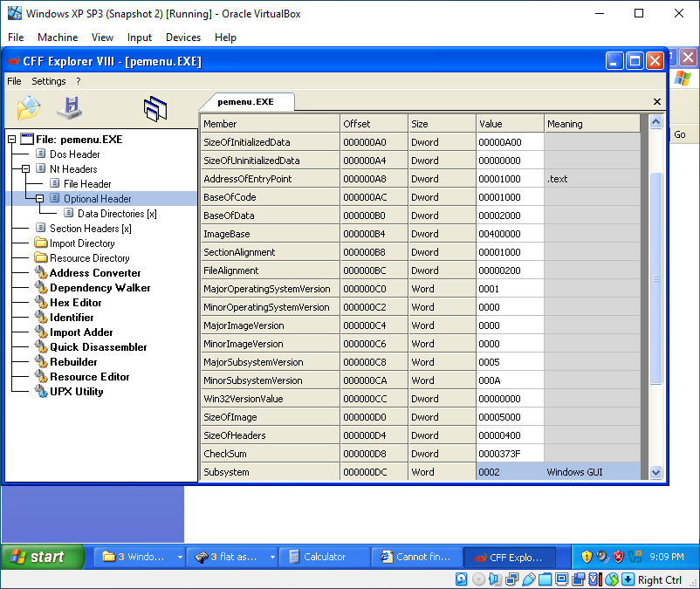
Task: Open the Dependency Walker tool
Action: [x=100, y=288]
